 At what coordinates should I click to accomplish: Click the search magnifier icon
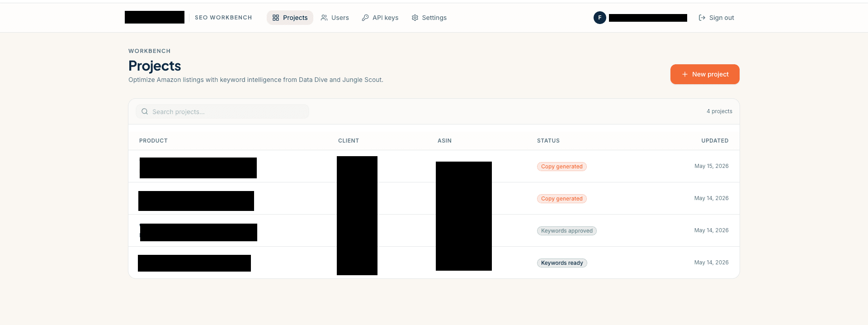coord(145,111)
